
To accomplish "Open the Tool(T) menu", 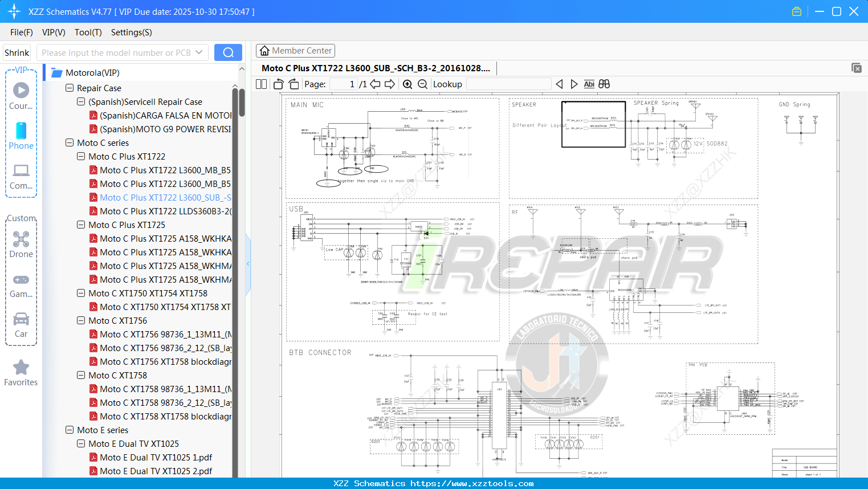I will coord(88,32).
